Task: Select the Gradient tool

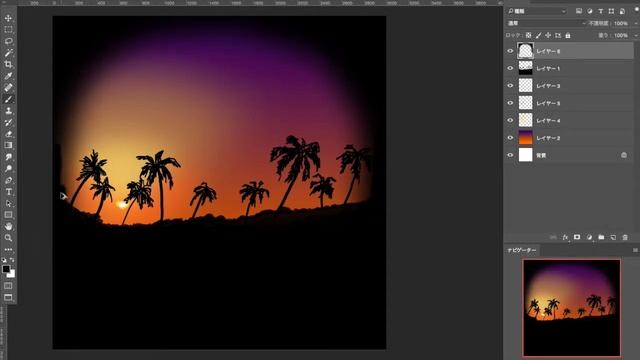Action: pyautogui.click(x=8, y=145)
